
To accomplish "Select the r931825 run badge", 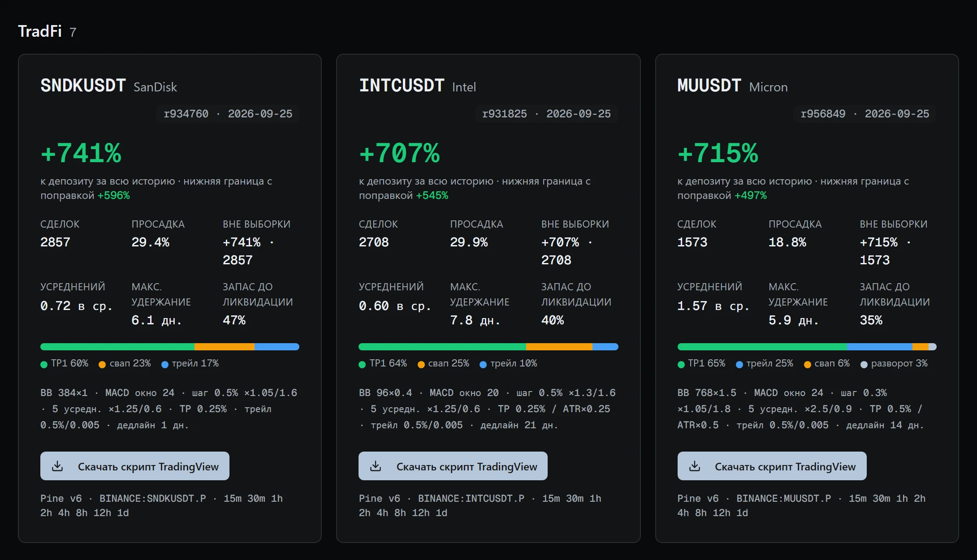I will click(x=546, y=114).
